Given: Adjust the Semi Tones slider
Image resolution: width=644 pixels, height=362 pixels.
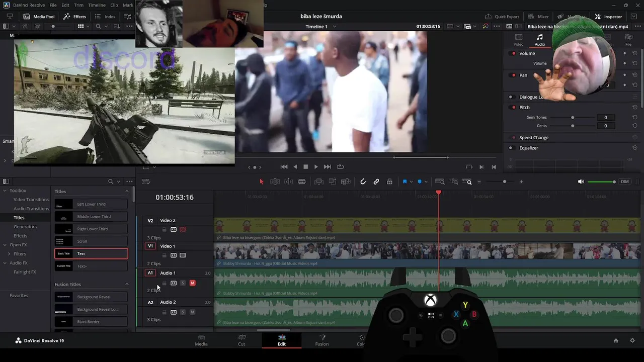Looking at the screenshot, I should click(573, 117).
